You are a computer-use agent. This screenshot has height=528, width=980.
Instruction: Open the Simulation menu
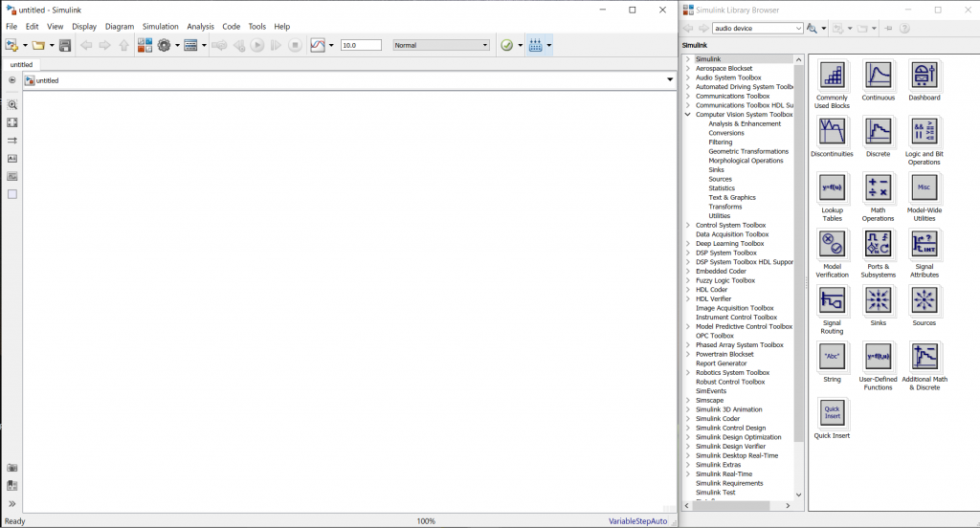(161, 26)
